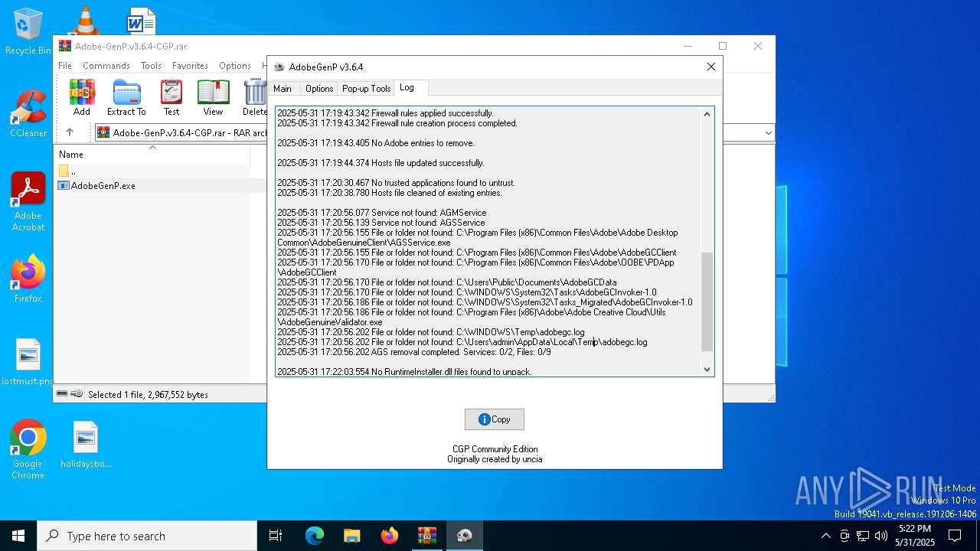Click the Add toolbar icon in WinRAR

pyautogui.click(x=82, y=97)
